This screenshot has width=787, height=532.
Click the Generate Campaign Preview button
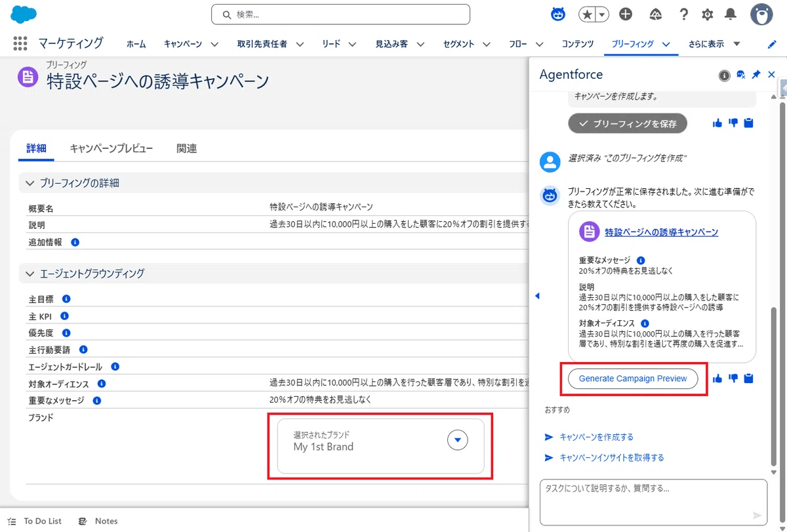point(633,379)
